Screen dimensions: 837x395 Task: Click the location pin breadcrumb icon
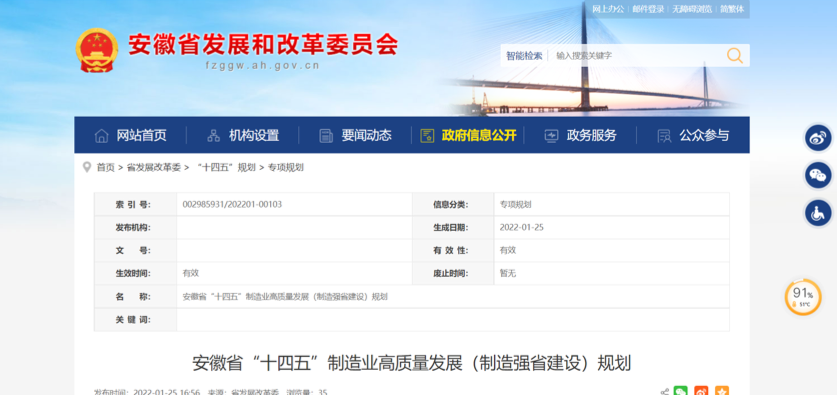click(x=86, y=167)
